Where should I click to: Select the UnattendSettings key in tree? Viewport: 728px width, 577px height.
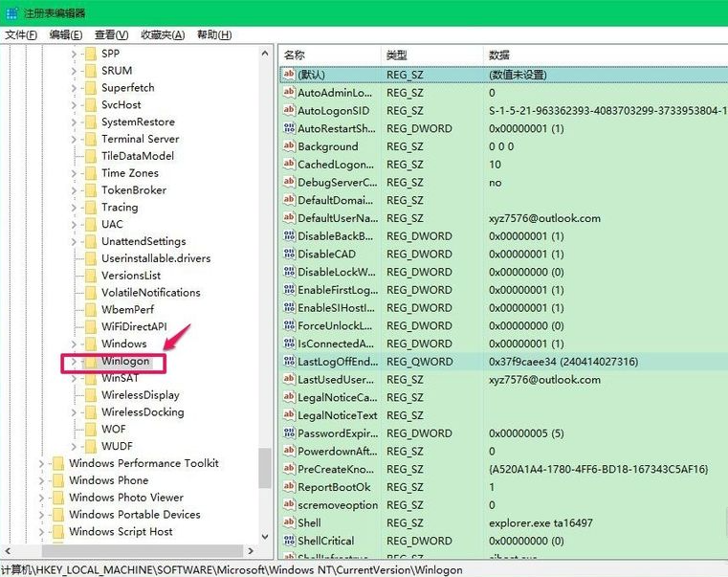tap(143, 241)
